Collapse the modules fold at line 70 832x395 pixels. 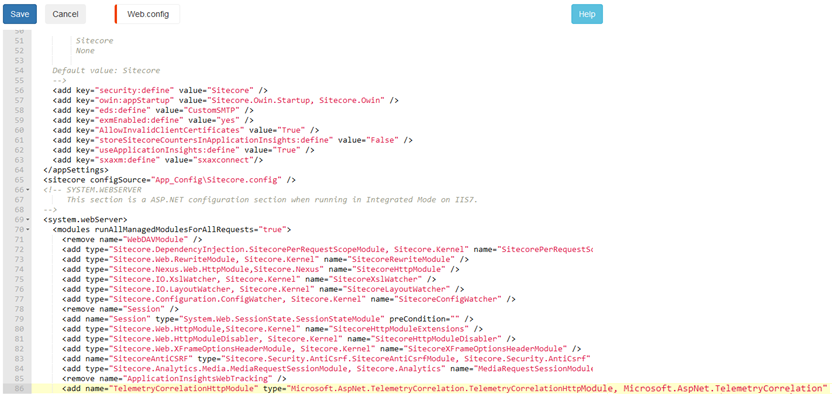pyautogui.click(x=28, y=229)
